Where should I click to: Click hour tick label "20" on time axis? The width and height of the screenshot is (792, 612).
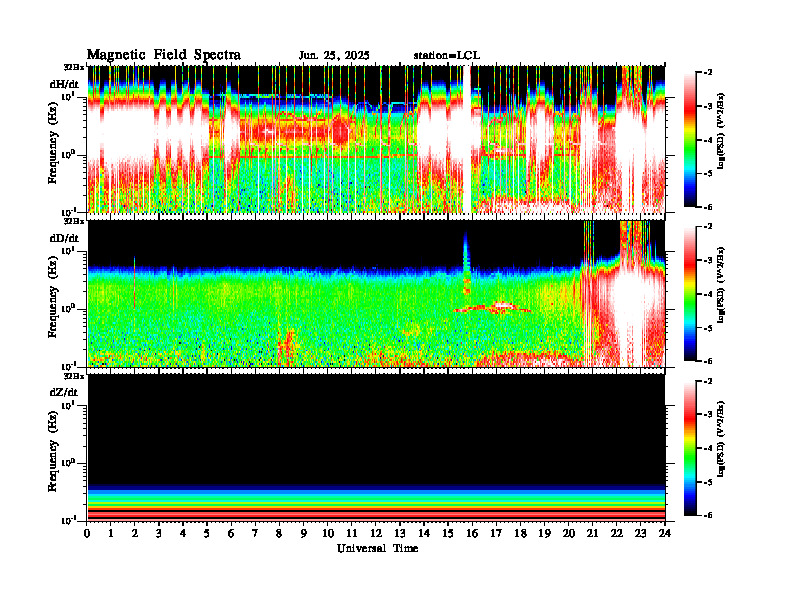569,533
